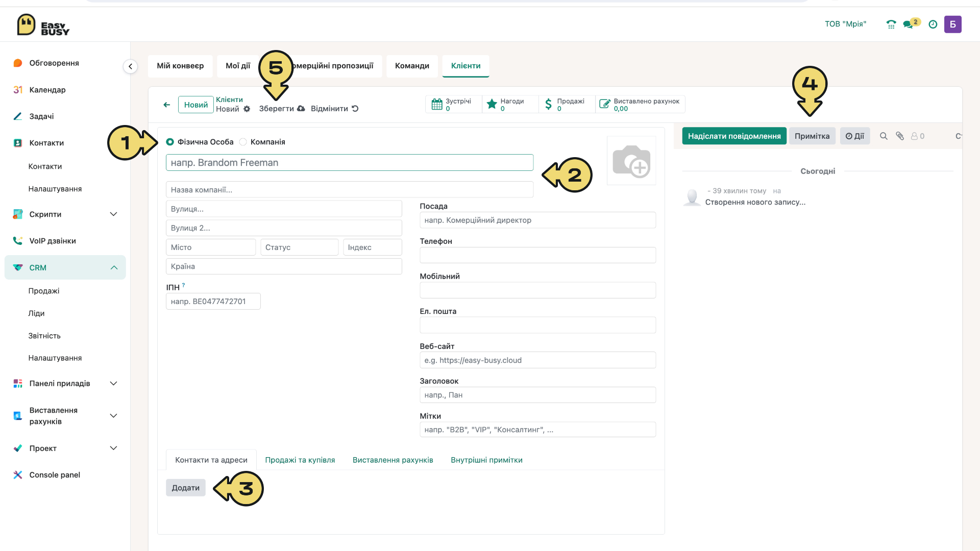Click ТОВ "Мрія" company name
Screen dimensions: 980x551
(x=845, y=24)
